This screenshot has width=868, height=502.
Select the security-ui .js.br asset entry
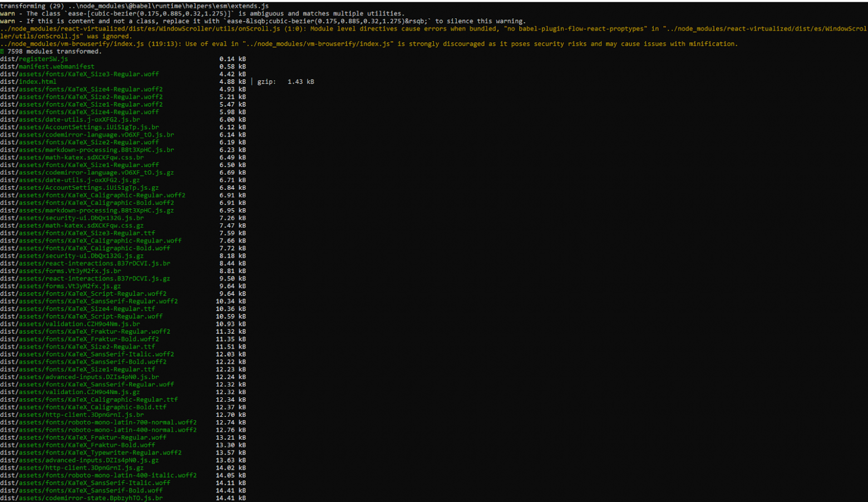72,218
